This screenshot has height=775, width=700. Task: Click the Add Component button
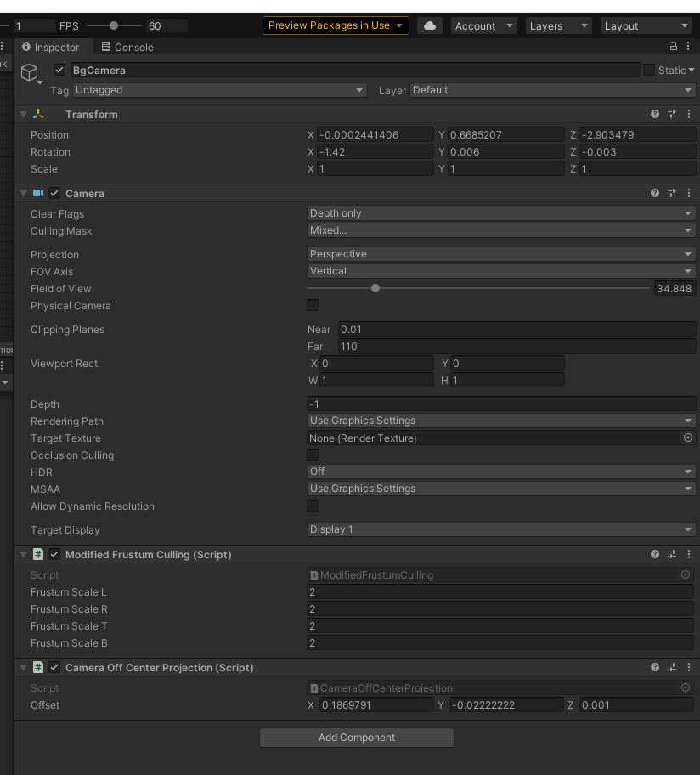pyautogui.click(x=357, y=738)
